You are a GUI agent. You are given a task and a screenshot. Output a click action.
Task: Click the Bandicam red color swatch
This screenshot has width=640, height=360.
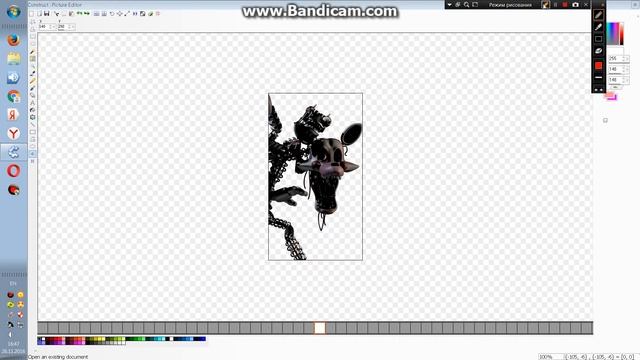598,65
